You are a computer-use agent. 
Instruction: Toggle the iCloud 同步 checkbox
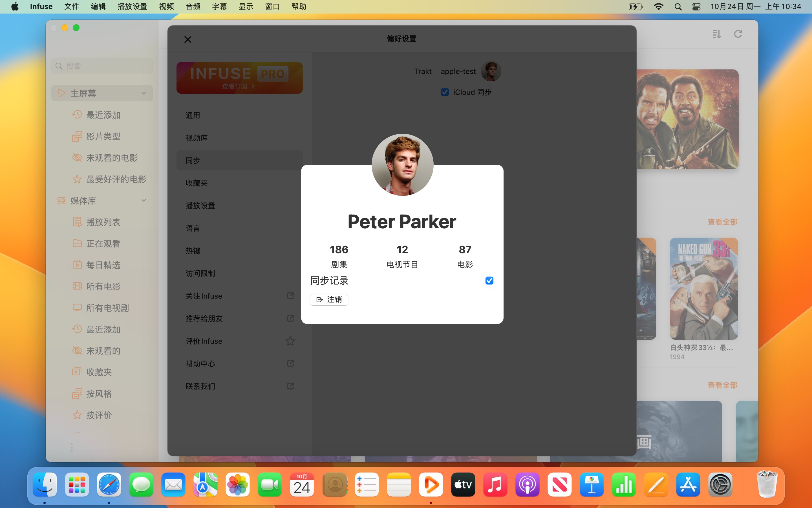tap(445, 92)
